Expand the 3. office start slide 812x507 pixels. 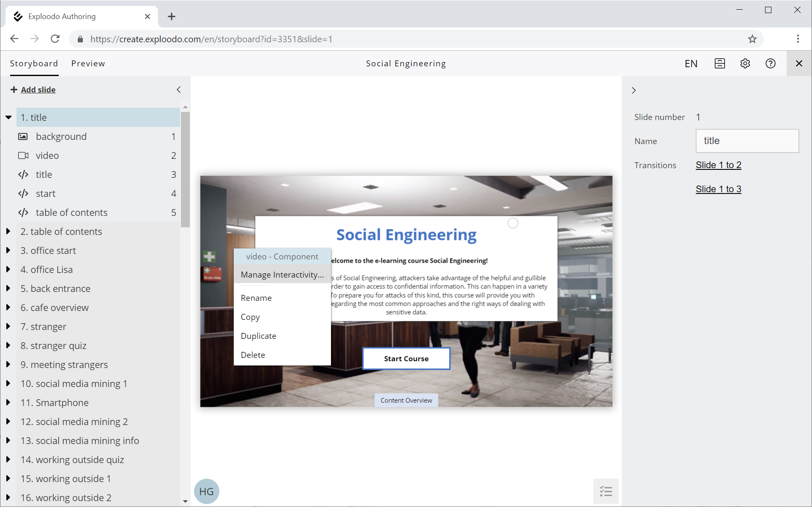8,251
